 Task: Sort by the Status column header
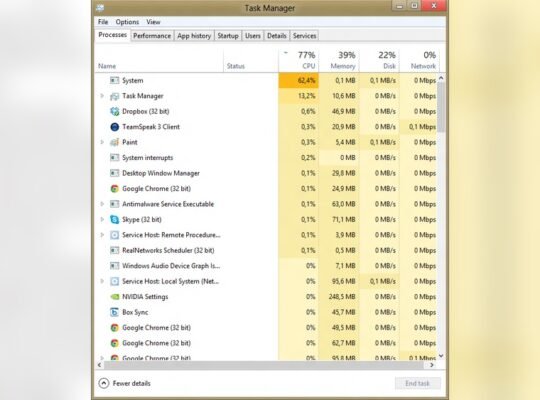click(x=250, y=61)
